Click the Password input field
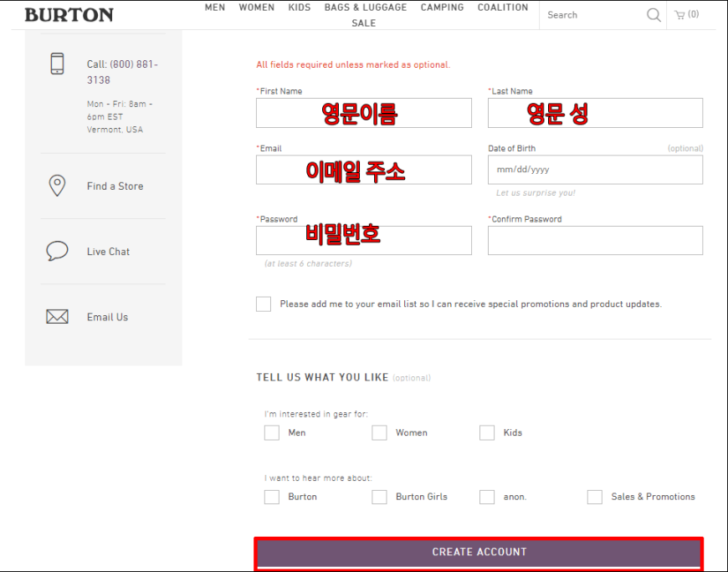The image size is (728, 572). [x=363, y=240]
